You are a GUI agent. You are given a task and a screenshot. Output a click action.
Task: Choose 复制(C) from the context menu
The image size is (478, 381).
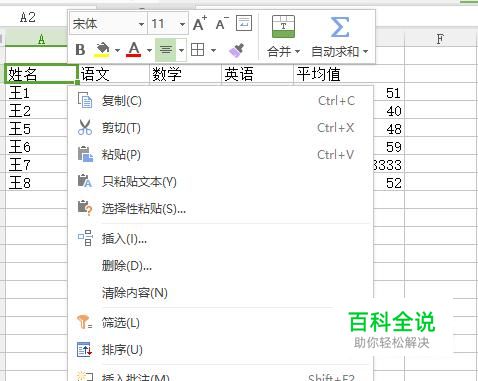(220, 100)
